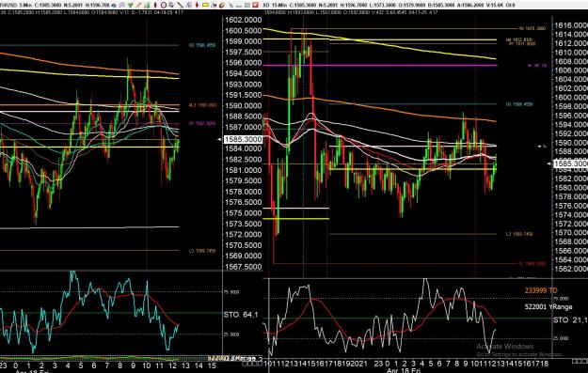588x373 pixels.
Task: Click the 1616.00 value on right price scale
Action: click(571, 25)
